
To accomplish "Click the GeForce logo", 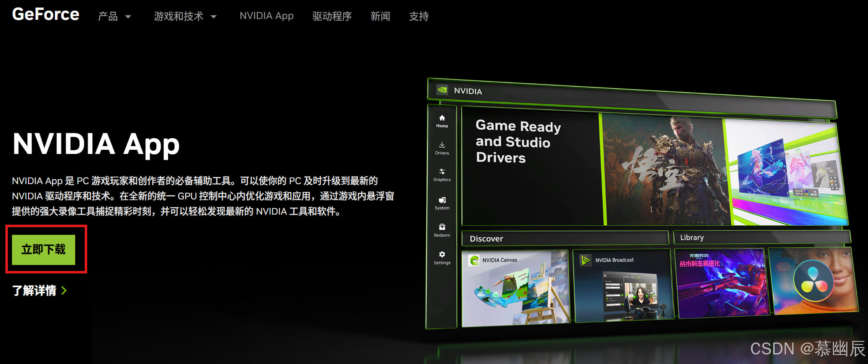I will [x=45, y=15].
